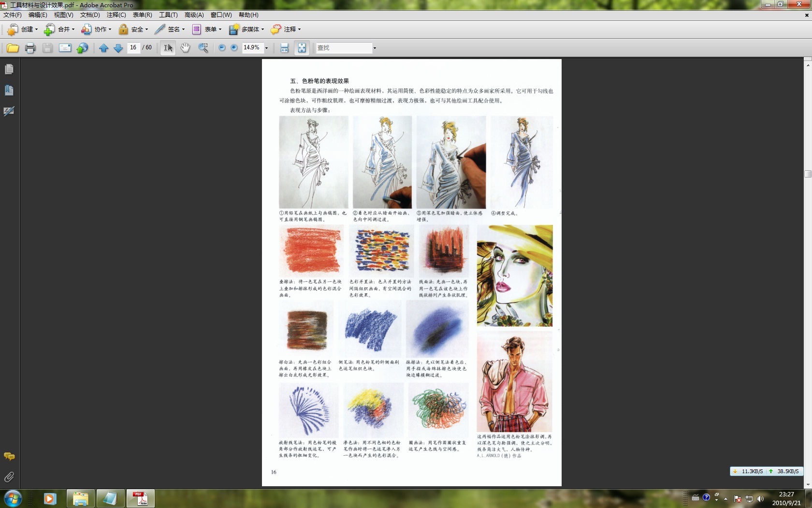Open Windows Media Player from taskbar
The width and height of the screenshot is (812, 508).
click(x=50, y=498)
